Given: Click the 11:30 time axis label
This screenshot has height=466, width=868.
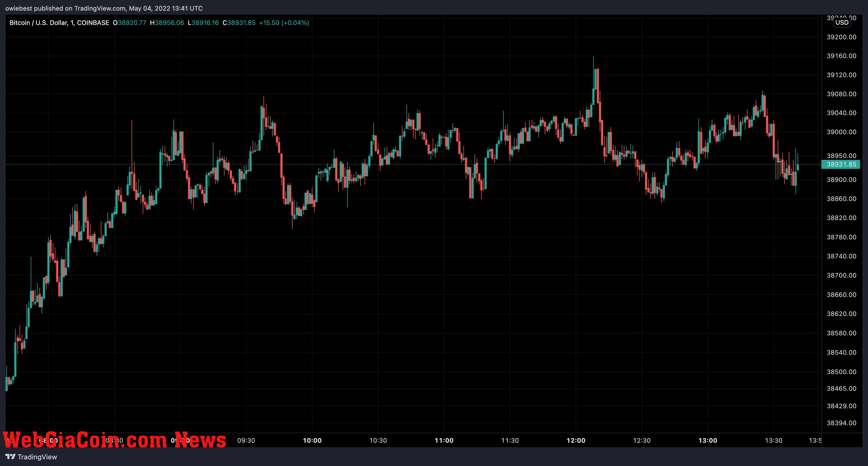Looking at the screenshot, I should [x=510, y=440].
